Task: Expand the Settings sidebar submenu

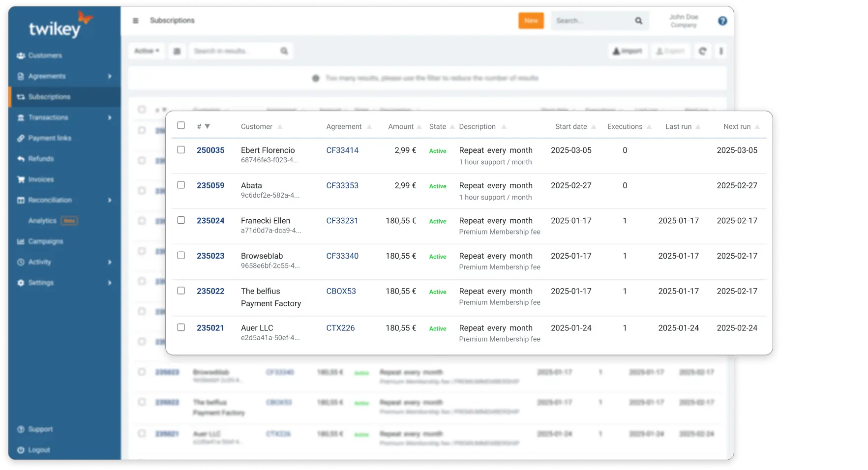Action: coord(110,283)
